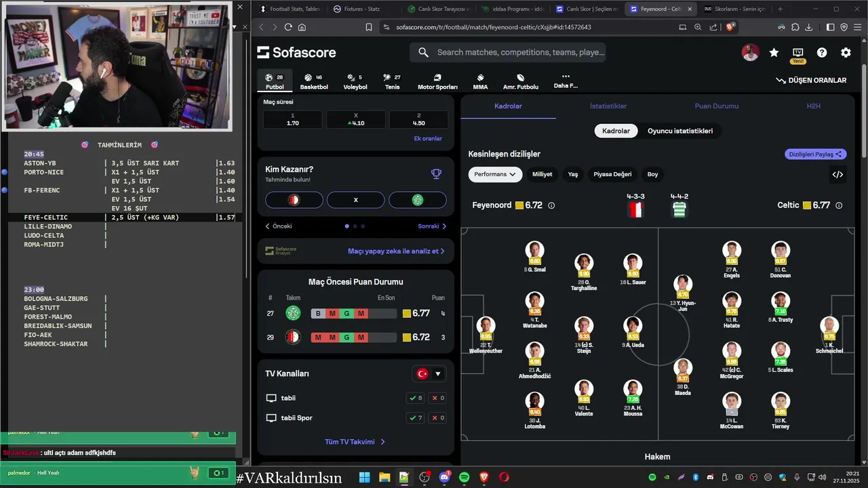Click the trophy icon in Kim Kazanır
The height and width of the screenshot is (488, 868).
(436, 174)
